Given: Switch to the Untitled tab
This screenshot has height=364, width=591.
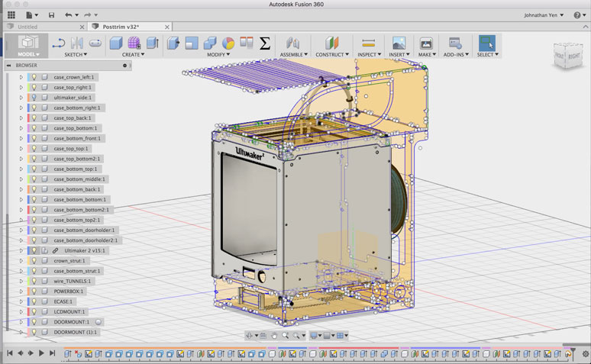Looking at the screenshot, I should coord(27,27).
